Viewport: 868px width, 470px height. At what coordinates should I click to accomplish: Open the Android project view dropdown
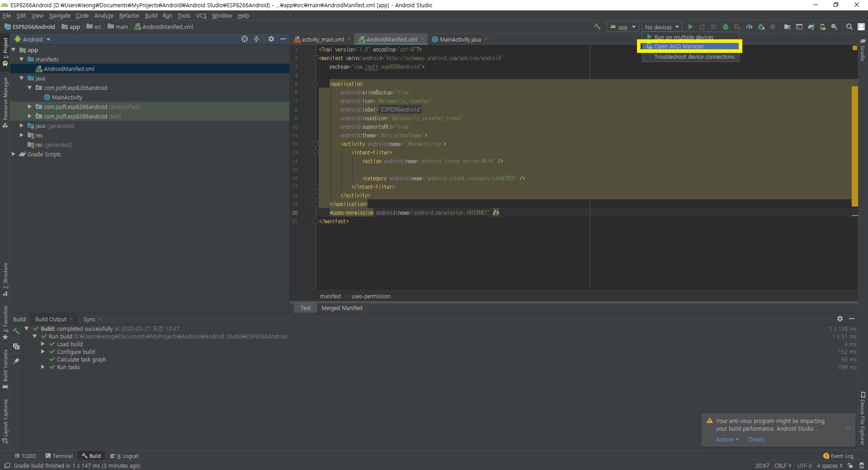click(x=33, y=39)
